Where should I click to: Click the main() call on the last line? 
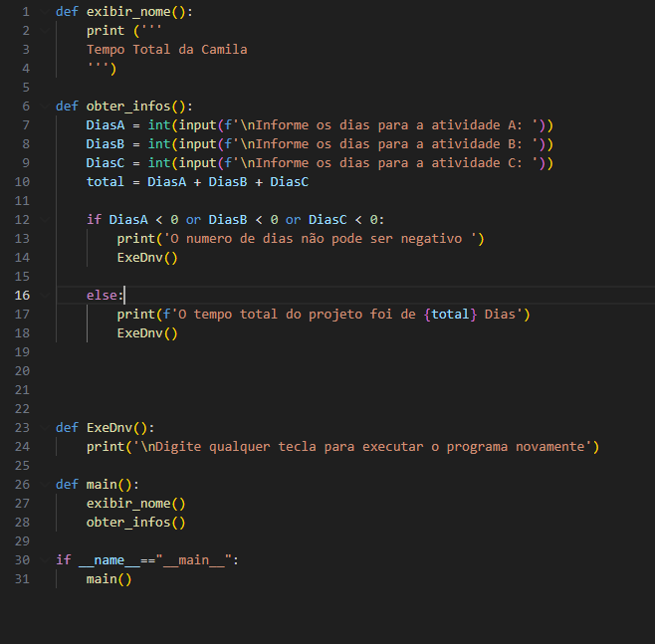pyautogui.click(x=109, y=578)
